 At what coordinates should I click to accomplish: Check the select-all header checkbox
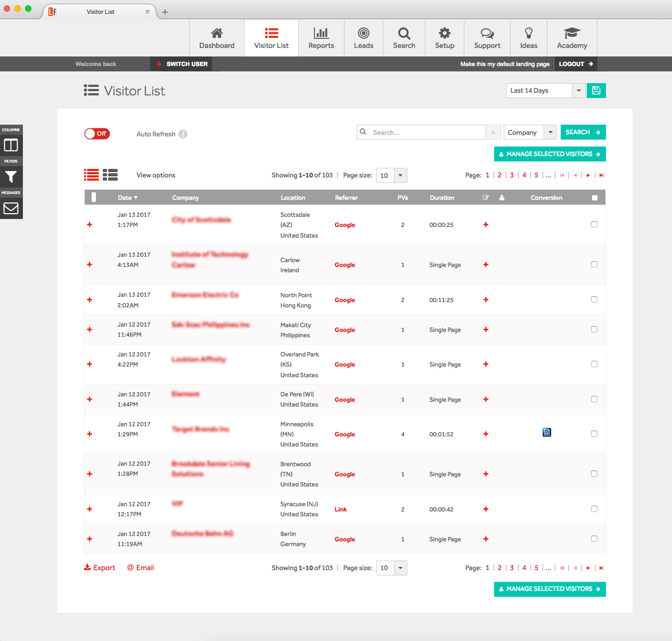coord(595,198)
